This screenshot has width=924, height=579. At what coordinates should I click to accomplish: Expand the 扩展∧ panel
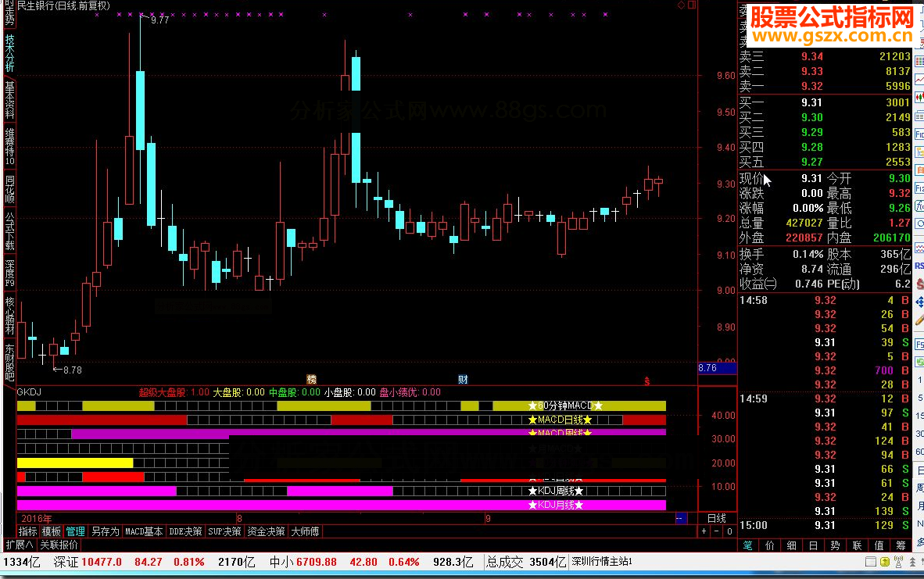coord(19,545)
